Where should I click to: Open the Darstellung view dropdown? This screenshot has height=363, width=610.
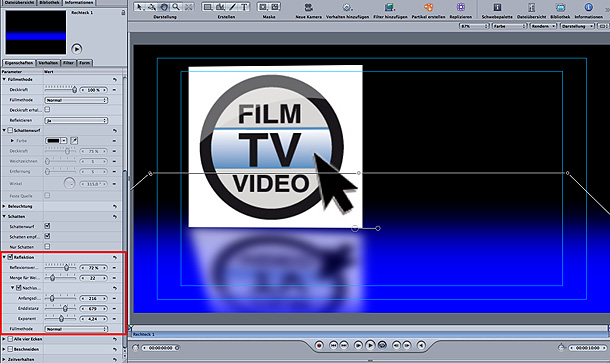[577, 26]
